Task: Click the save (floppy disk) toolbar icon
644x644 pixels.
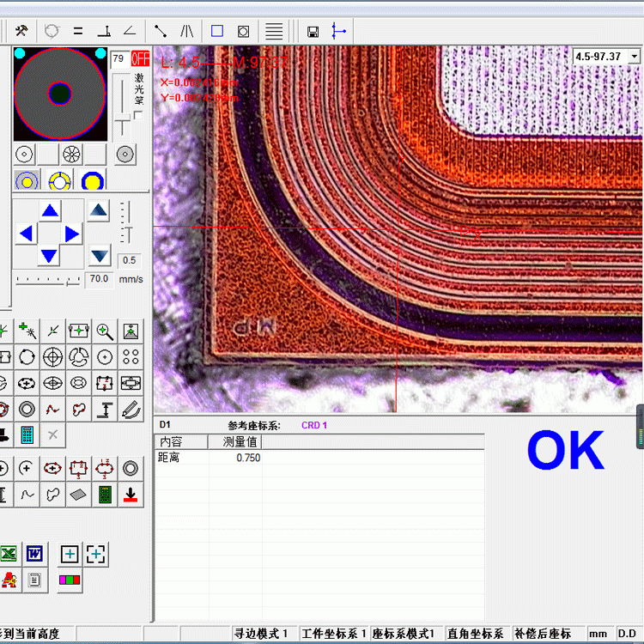Action: point(313,32)
